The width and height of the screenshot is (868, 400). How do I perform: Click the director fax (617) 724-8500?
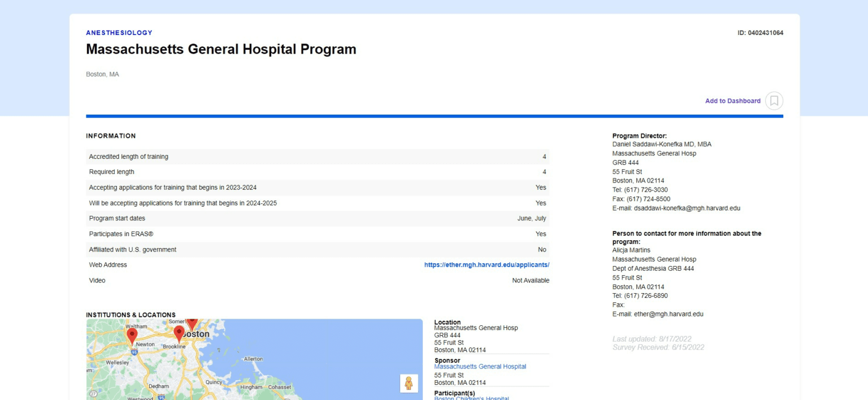(641, 199)
